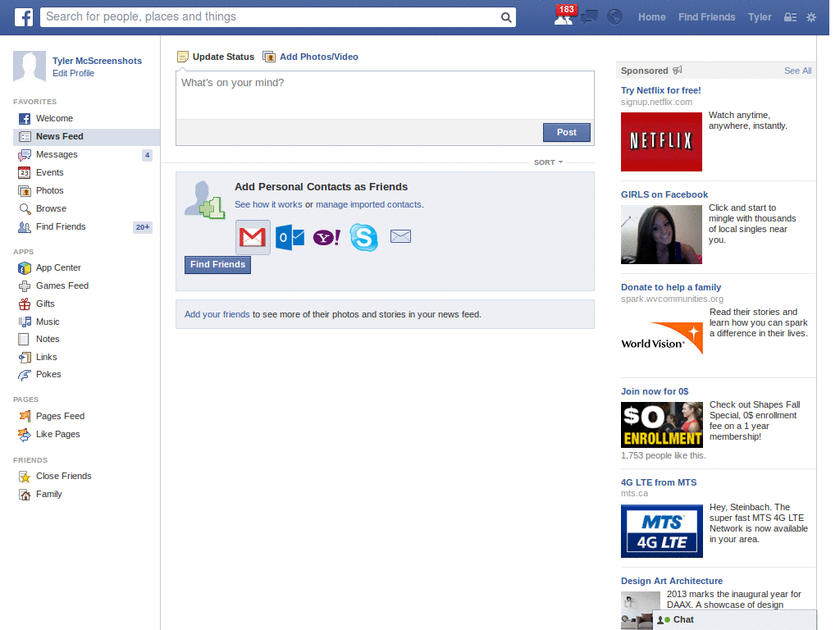
Task: Open Design Art Architecture ad title
Action: (x=672, y=582)
